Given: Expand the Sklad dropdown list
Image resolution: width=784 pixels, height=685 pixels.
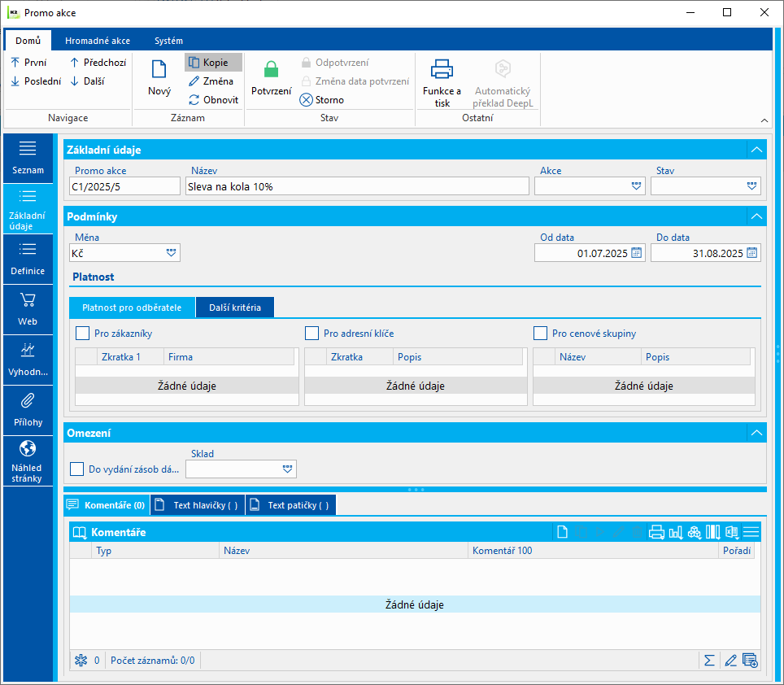Looking at the screenshot, I should (x=287, y=469).
